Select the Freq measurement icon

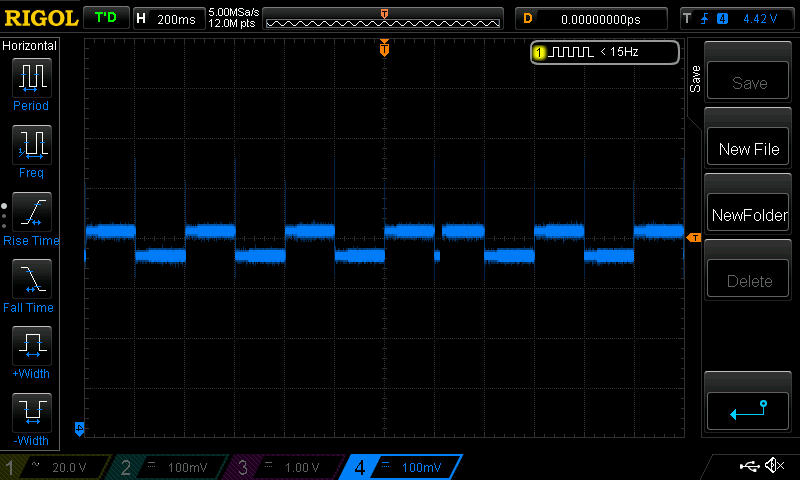pos(31,145)
